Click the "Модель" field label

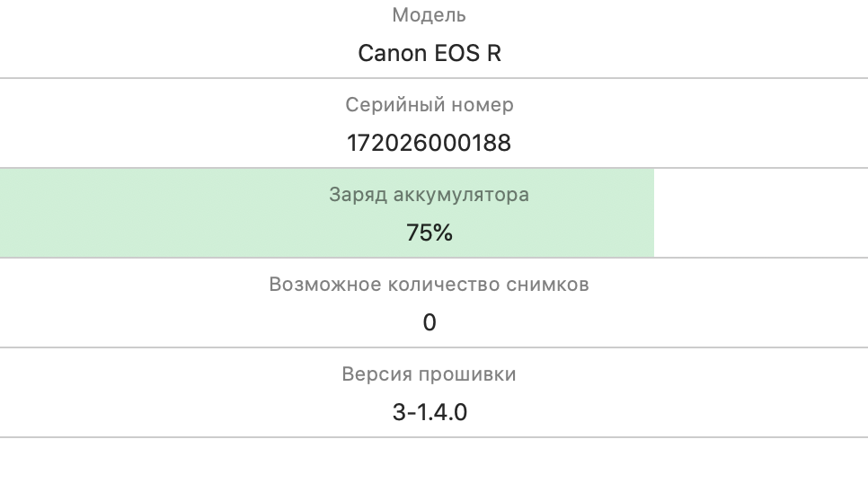coord(429,15)
